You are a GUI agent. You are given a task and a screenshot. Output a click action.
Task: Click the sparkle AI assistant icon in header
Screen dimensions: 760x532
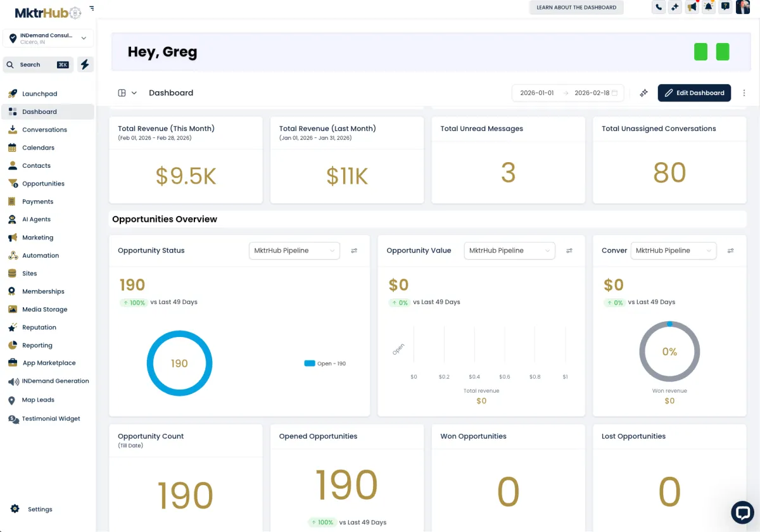point(675,8)
